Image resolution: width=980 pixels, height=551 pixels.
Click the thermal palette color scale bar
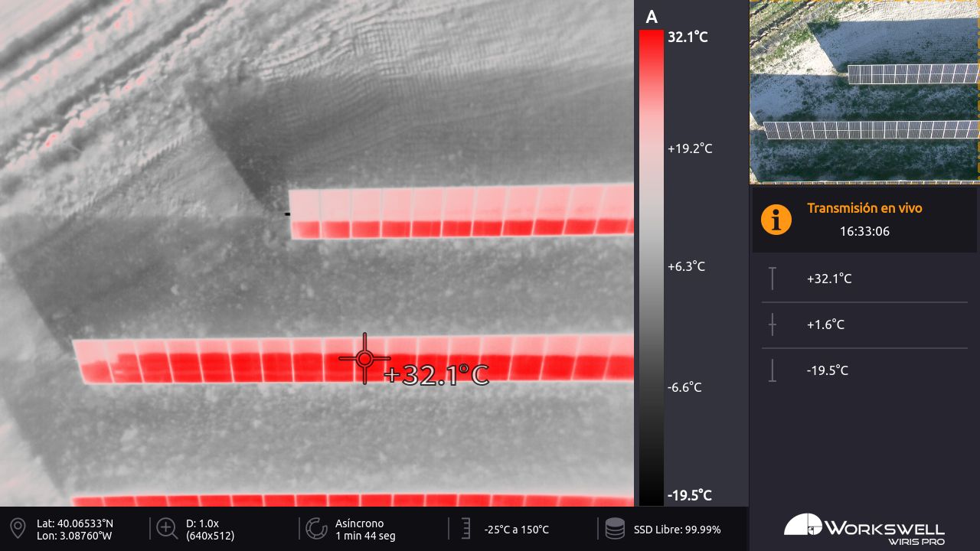point(651,268)
